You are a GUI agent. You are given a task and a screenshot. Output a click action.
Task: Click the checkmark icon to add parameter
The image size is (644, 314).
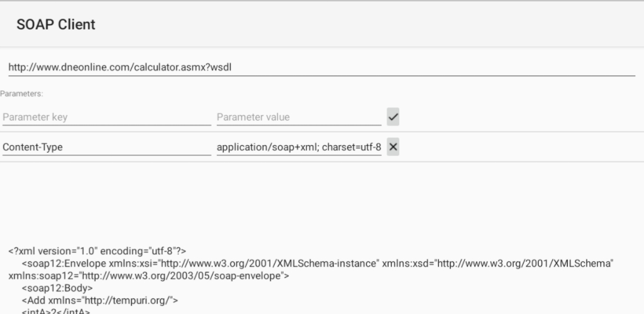pos(393,117)
